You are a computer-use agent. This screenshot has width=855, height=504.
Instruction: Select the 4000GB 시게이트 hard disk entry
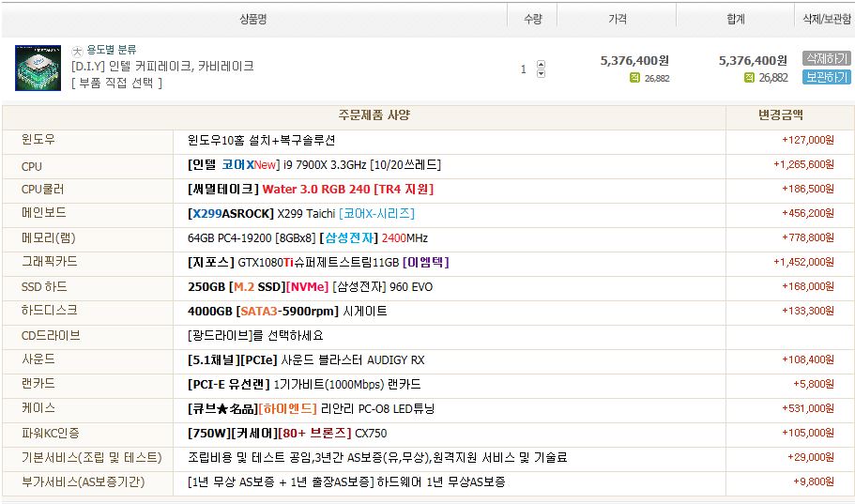(x=287, y=311)
